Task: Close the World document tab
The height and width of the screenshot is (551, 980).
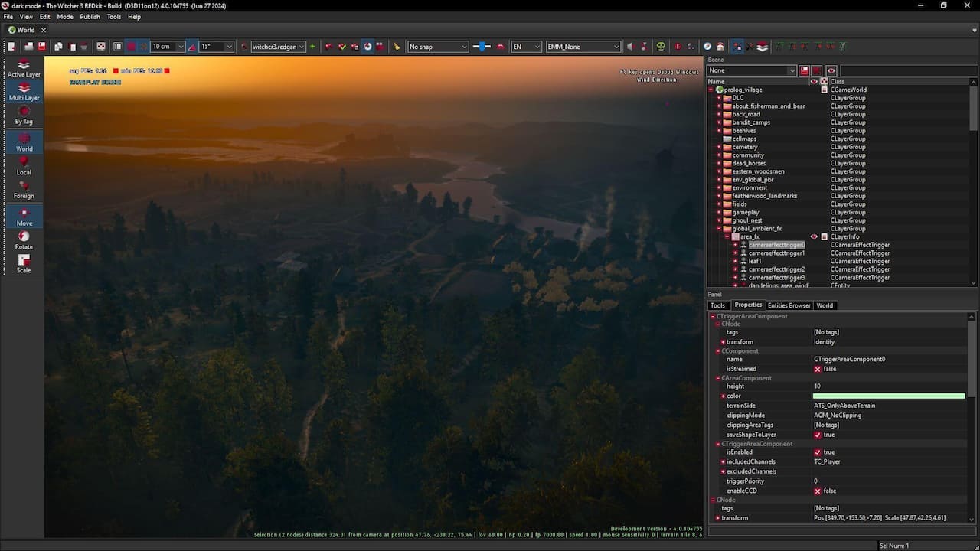Action: (x=43, y=30)
